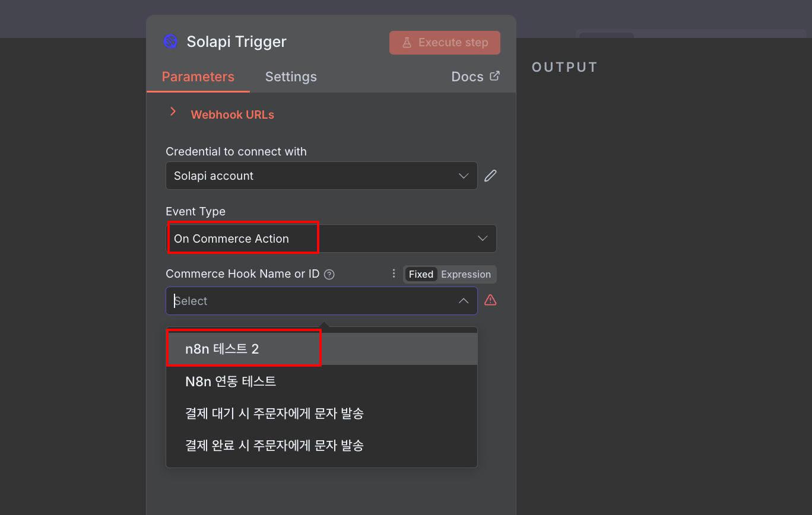Open the three-dot parameter options menu

(394, 274)
